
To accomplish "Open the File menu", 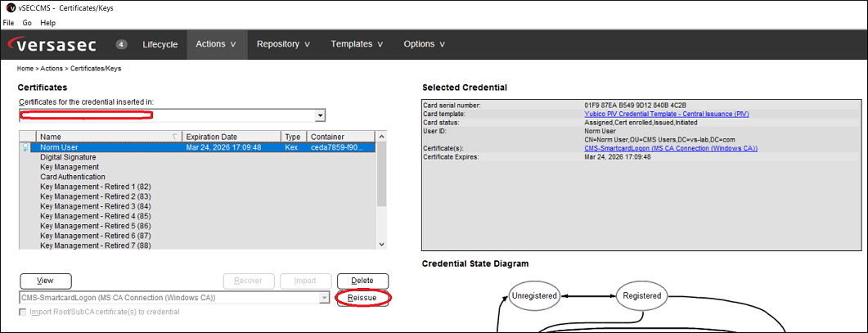I will click(x=8, y=23).
